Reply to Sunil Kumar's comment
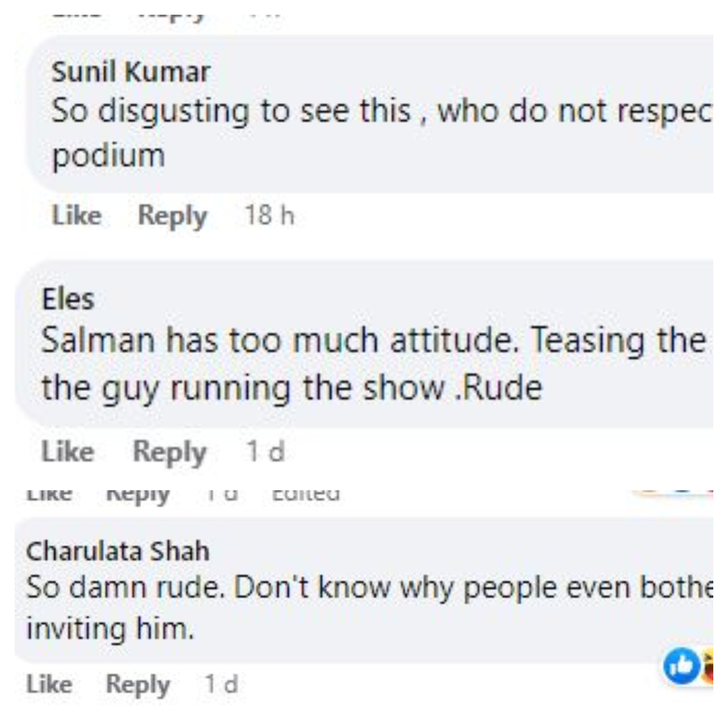 pyautogui.click(x=172, y=215)
